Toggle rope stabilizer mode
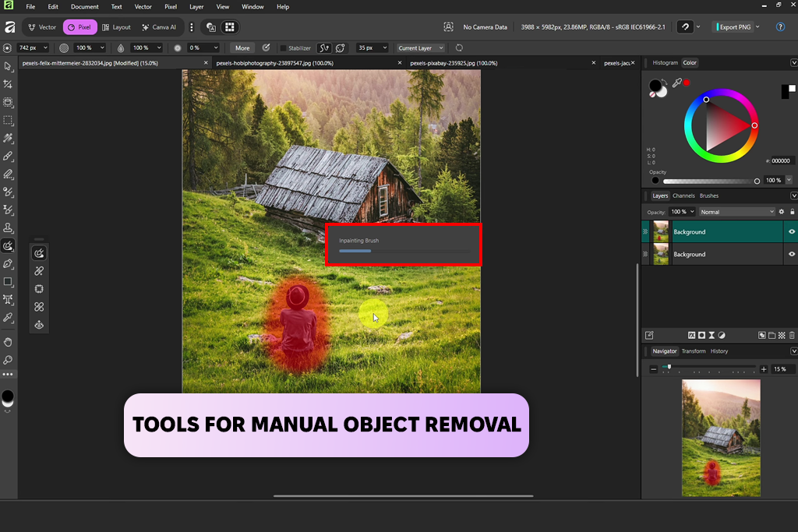 (x=323, y=48)
